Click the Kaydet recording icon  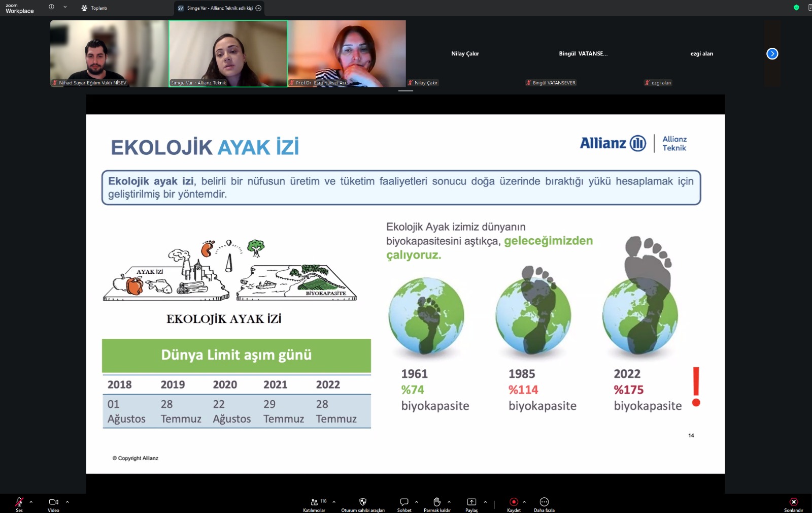coord(514,502)
